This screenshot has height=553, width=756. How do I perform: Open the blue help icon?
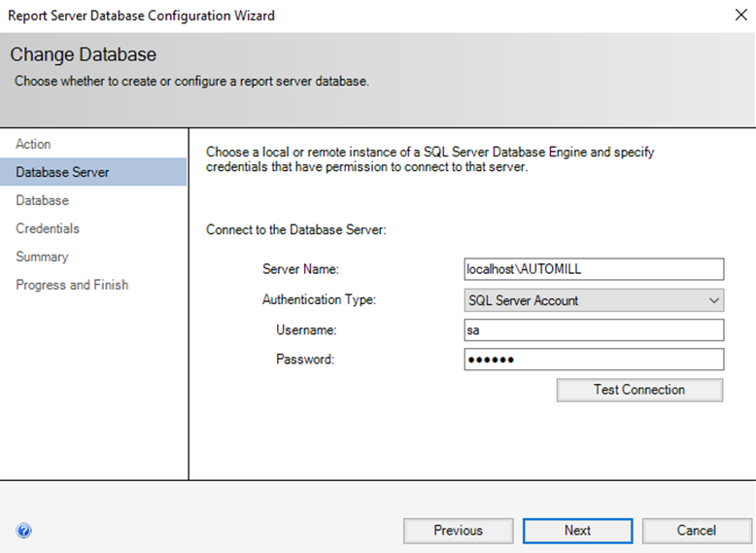click(x=23, y=531)
